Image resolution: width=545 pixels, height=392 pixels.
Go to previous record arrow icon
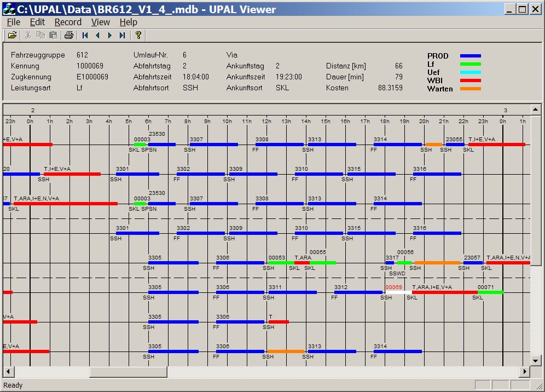coord(97,36)
